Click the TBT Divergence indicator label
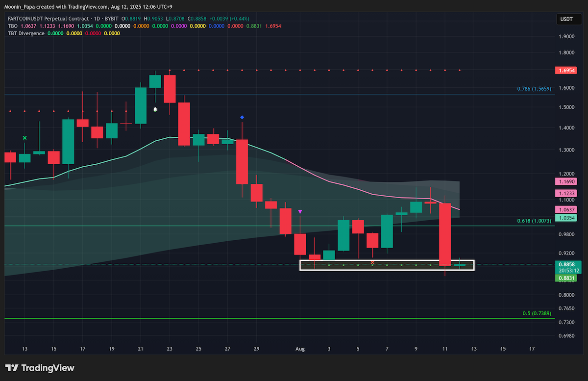 [26, 33]
